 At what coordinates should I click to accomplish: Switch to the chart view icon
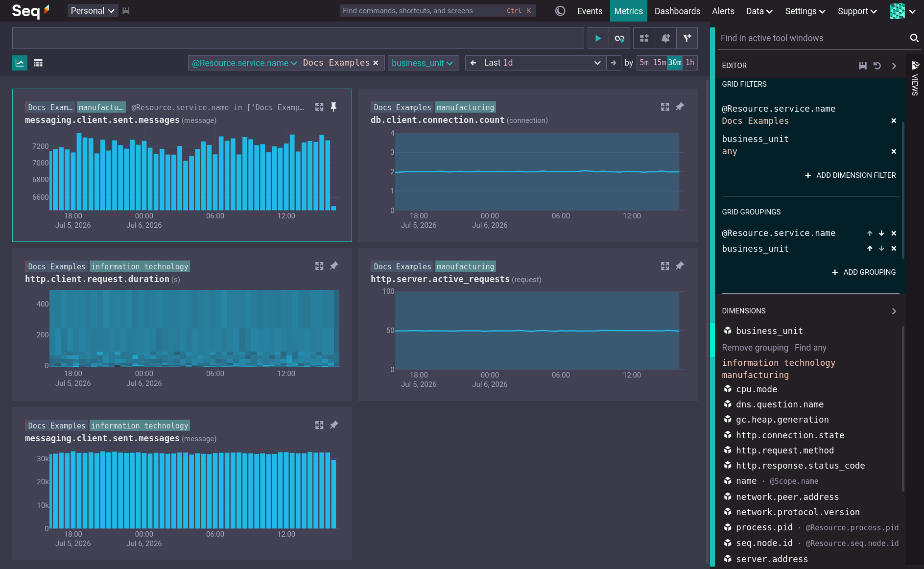pyautogui.click(x=20, y=63)
